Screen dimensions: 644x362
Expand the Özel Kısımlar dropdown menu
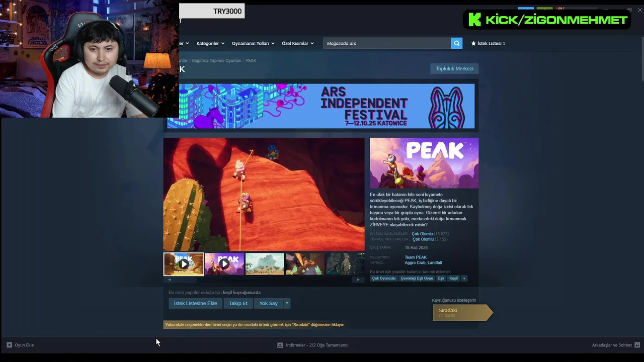point(298,43)
